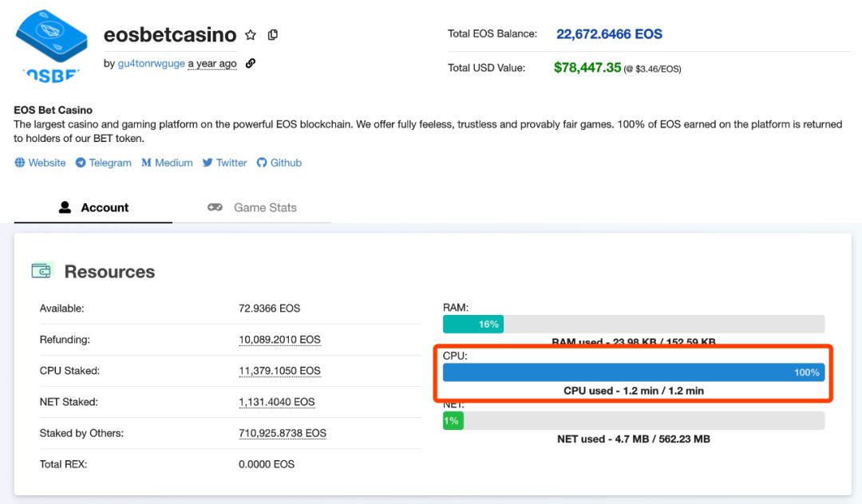Copy the eosbetcasino account name
Image resolution: width=862 pixels, height=504 pixels.
273,35
